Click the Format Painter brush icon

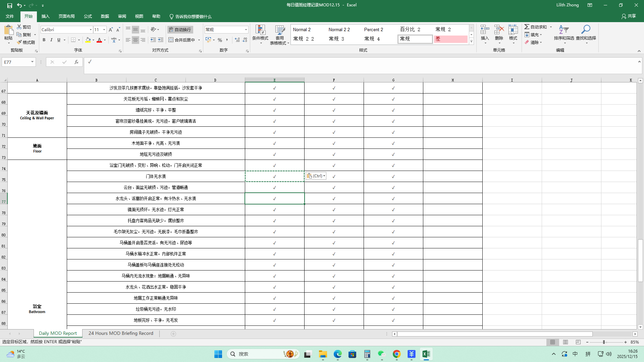pyautogui.click(x=19, y=43)
